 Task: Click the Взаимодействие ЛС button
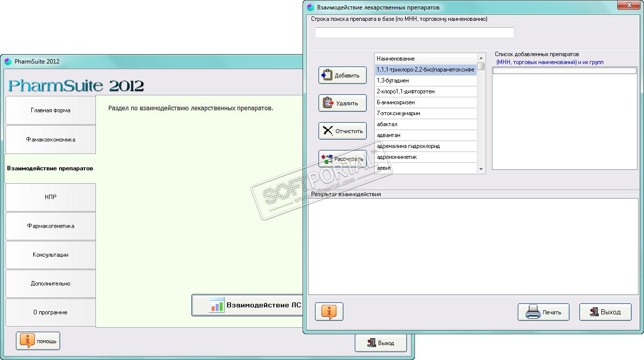click(x=247, y=305)
